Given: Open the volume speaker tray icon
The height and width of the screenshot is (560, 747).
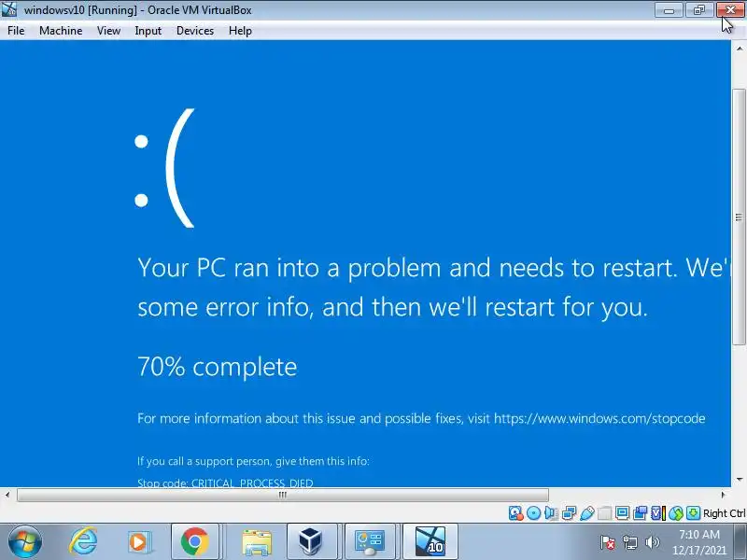Looking at the screenshot, I should [x=652, y=542].
